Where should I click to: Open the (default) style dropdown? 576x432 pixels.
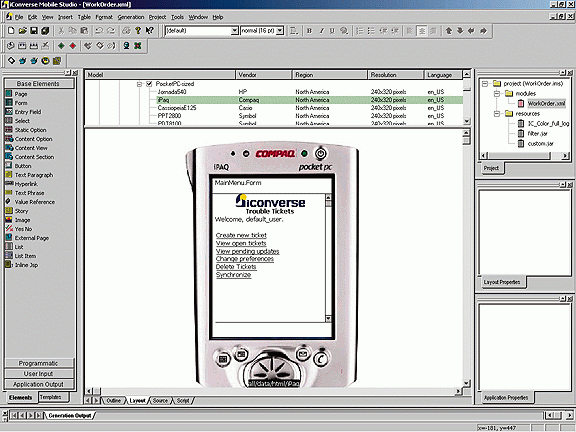[x=234, y=31]
